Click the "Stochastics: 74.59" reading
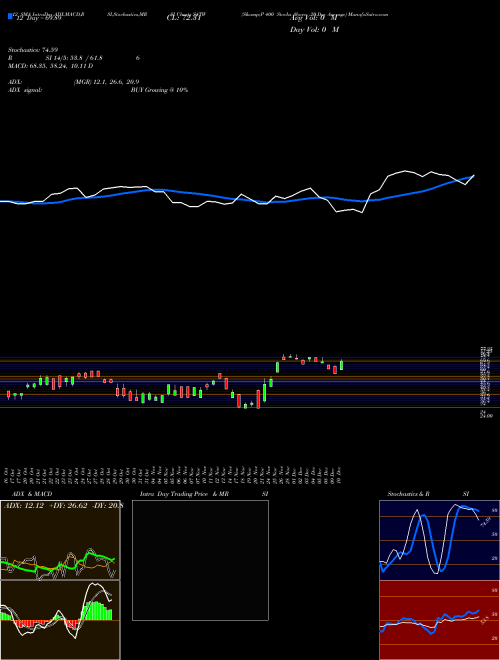The height and width of the screenshot is (660, 500). pyautogui.click(x=33, y=50)
